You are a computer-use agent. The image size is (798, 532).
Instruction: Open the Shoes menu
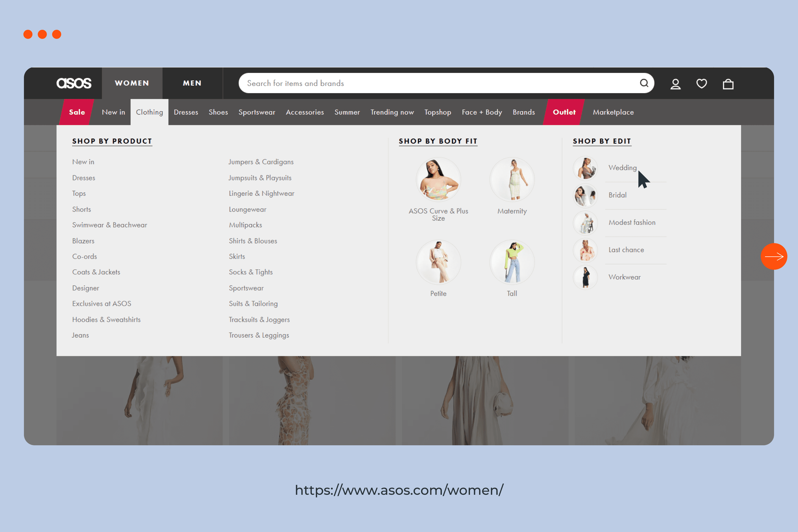(218, 112)
